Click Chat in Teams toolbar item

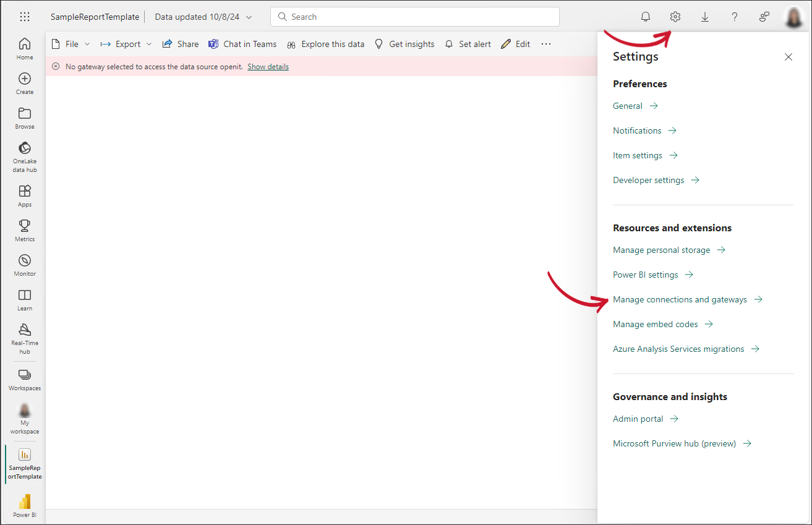click(x=242, y=44)
